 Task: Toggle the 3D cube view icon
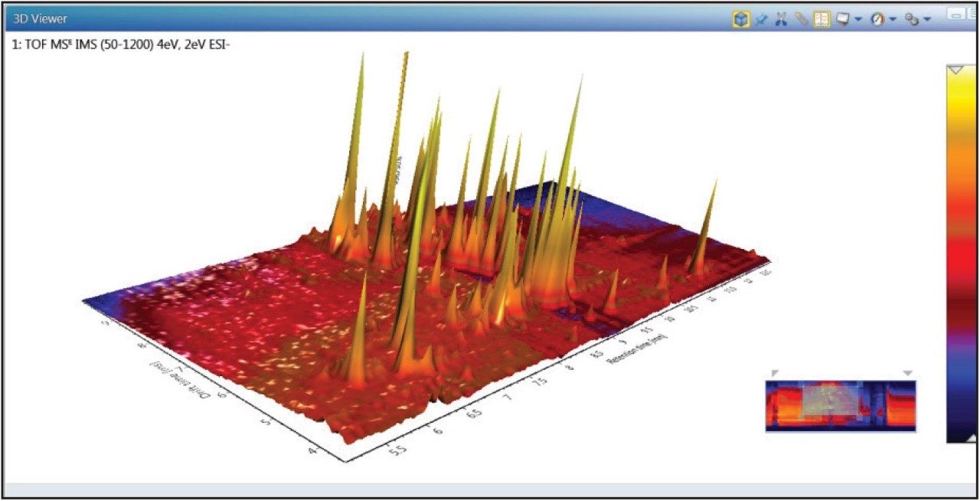(740, 20)
